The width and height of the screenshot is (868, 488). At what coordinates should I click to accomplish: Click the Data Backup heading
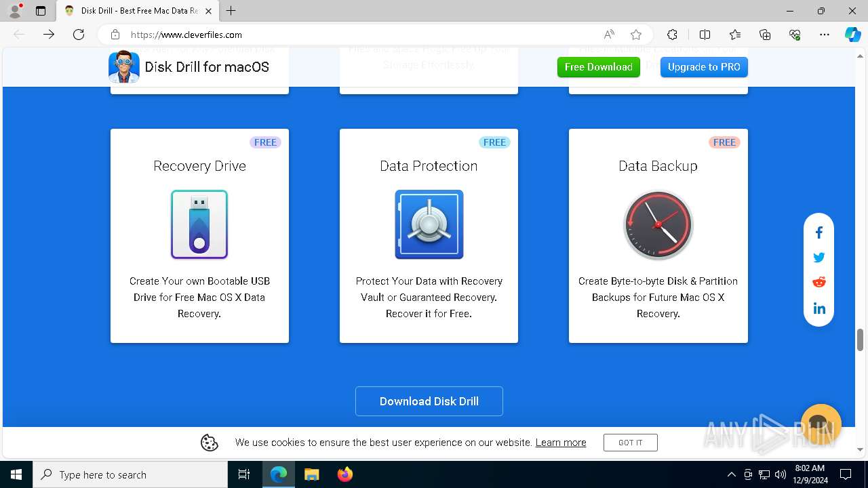coord(658,166)
